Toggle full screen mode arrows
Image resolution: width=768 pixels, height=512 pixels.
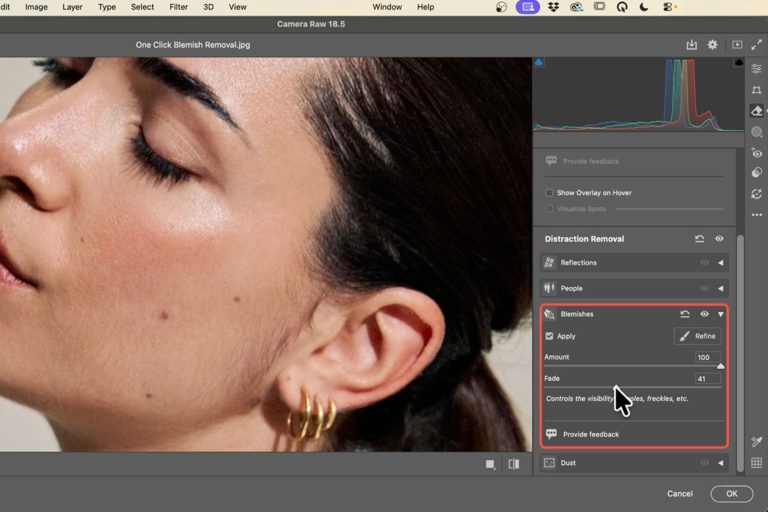(x=757, y=45)
